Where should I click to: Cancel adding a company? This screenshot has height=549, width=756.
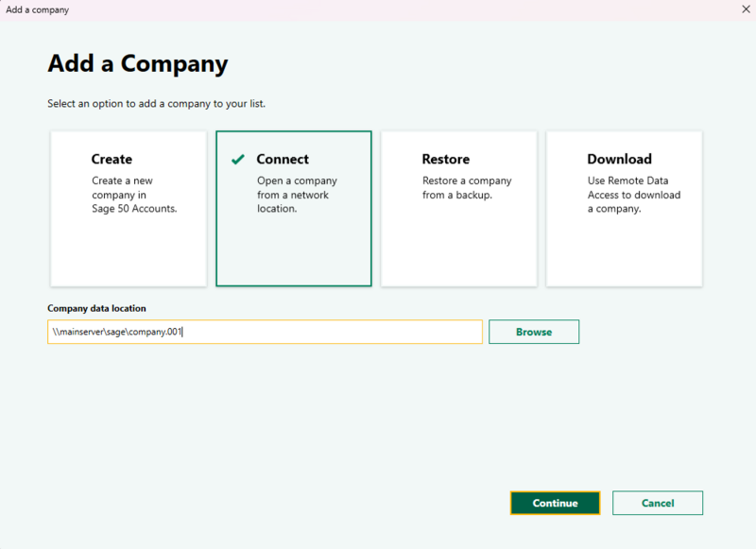pyautogui.click(x=657, y=503)
